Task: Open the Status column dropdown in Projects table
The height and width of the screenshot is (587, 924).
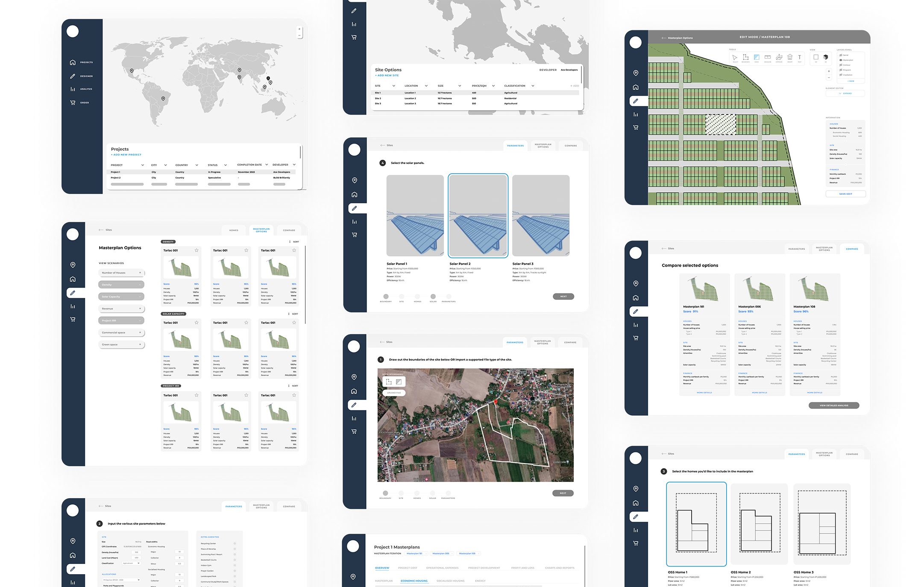Action: tap(226, 165)
